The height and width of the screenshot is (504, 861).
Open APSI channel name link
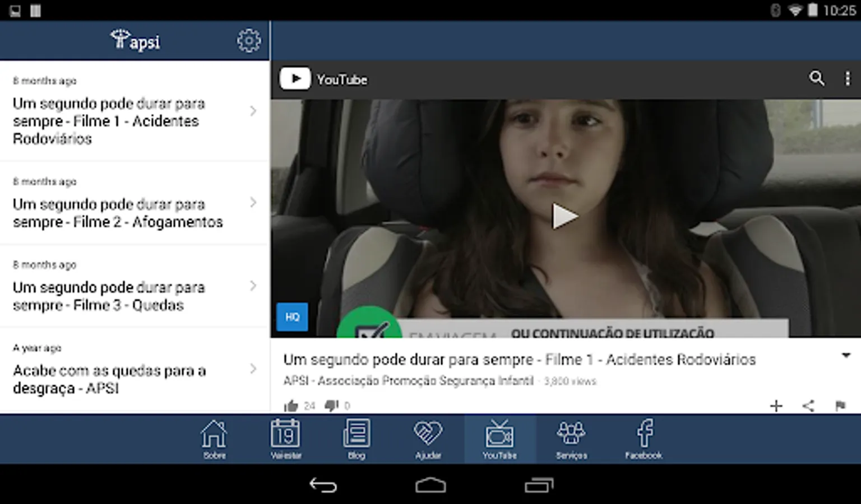pos(408,381)
